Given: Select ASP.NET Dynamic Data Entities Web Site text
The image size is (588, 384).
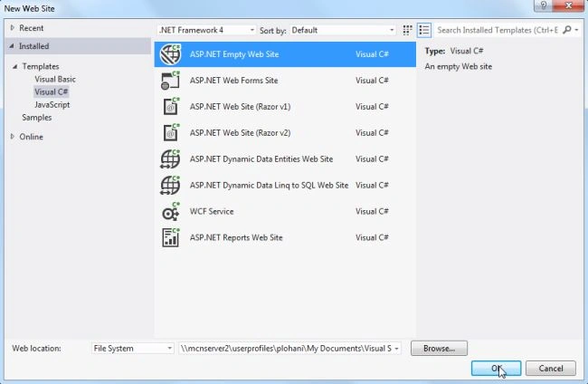Looking at the screenshot, I should (x=261, y=158).
